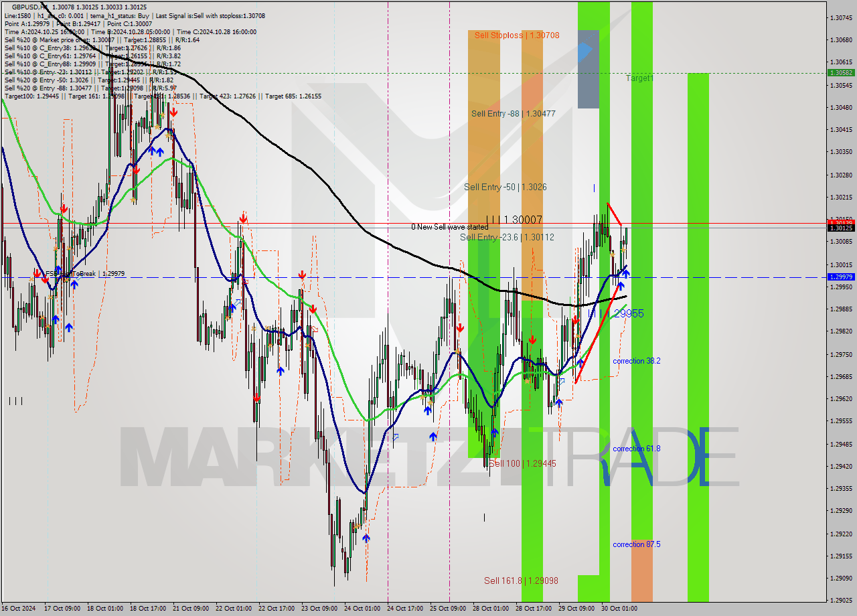Click the 'correction 61.8' label
857x616 pixels.
637,449
